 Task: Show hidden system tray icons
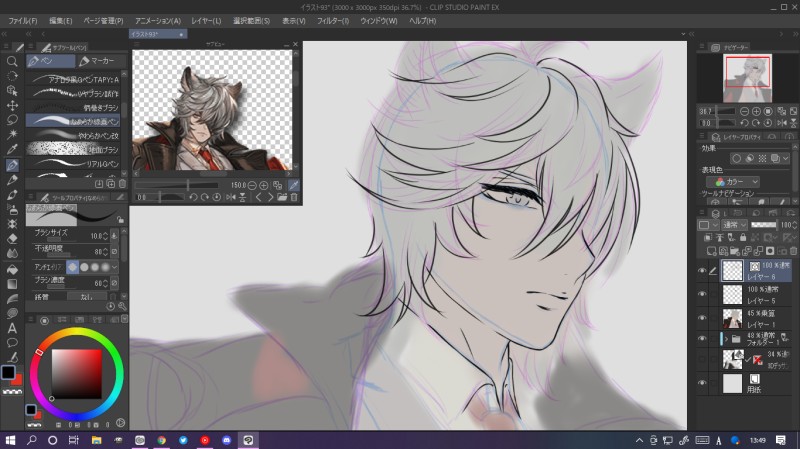pyautogui.click(x=639, y=440)
